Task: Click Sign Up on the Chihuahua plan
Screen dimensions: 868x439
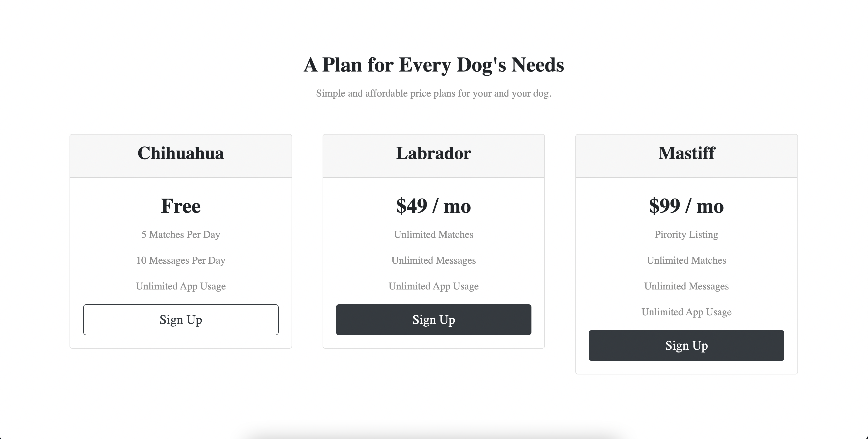Action: coord(181,319)
